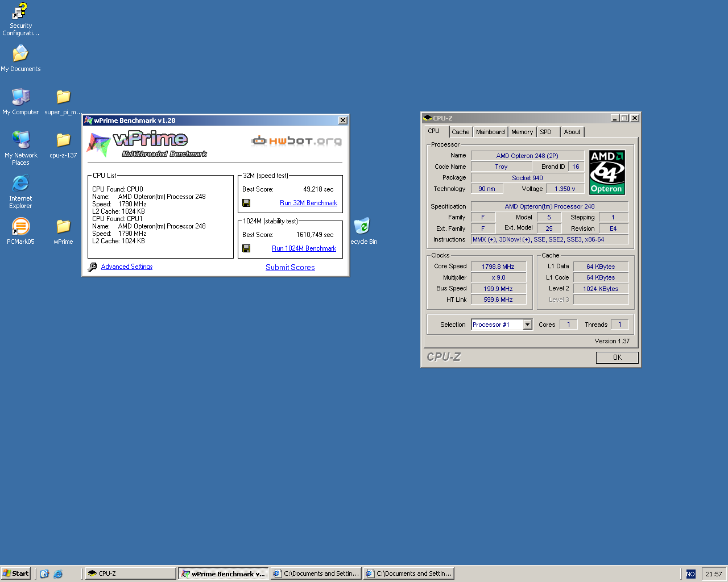Click 32M best score 49,218 sec
Image resolution: width=728 pixels, height=582 pixels.
click(318, 189)
